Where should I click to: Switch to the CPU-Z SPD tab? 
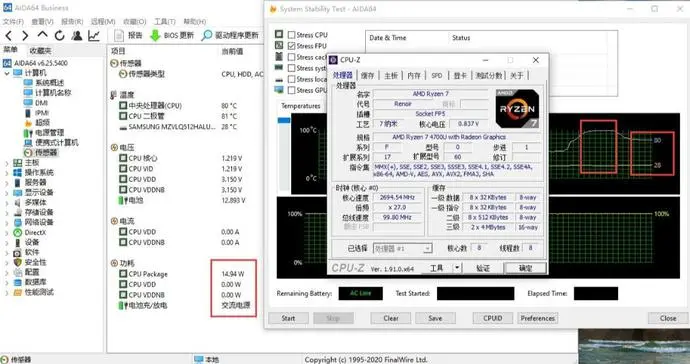(x=437, y=76)
